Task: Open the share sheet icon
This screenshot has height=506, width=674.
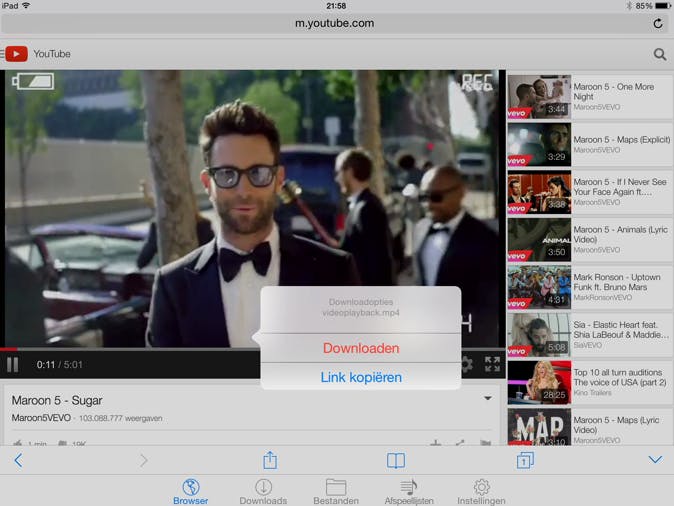Action: [x=270, y=460]
